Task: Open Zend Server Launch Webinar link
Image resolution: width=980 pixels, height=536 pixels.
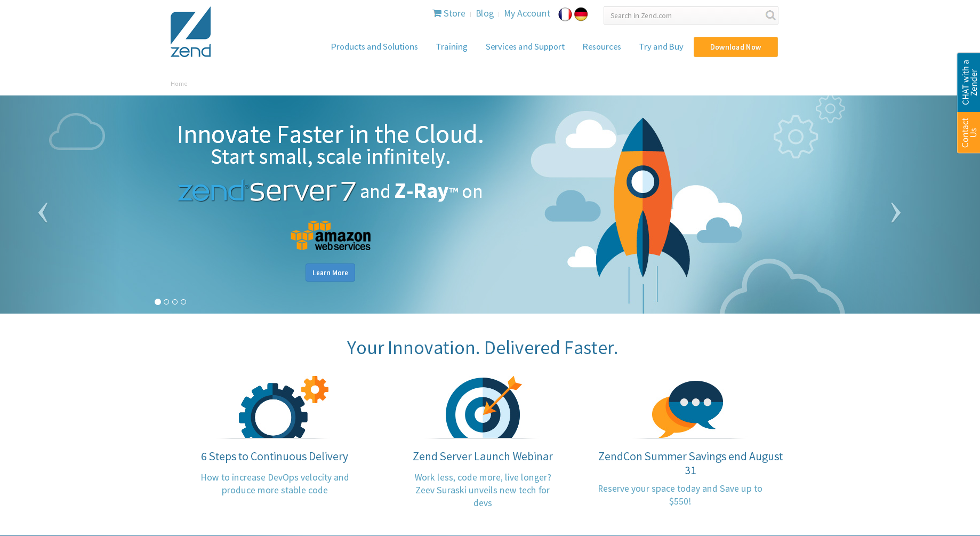Action: [x=483, y=457]
